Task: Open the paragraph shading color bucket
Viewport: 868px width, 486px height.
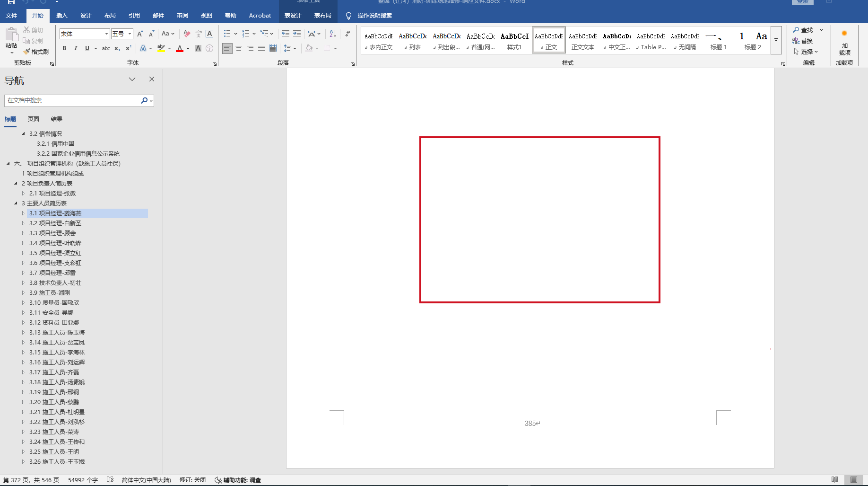Action: (309, 48)
